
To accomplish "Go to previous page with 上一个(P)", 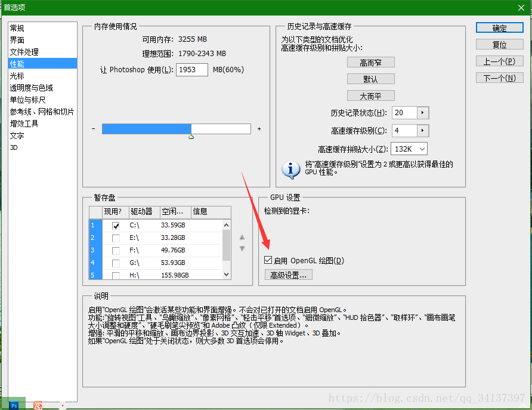I will point(499,61).
